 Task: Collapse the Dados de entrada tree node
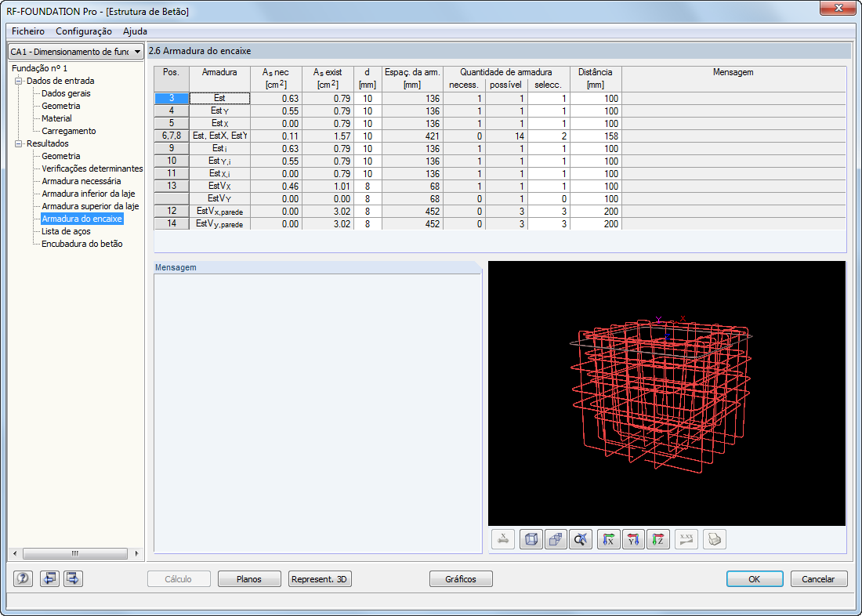pos(19,81)
